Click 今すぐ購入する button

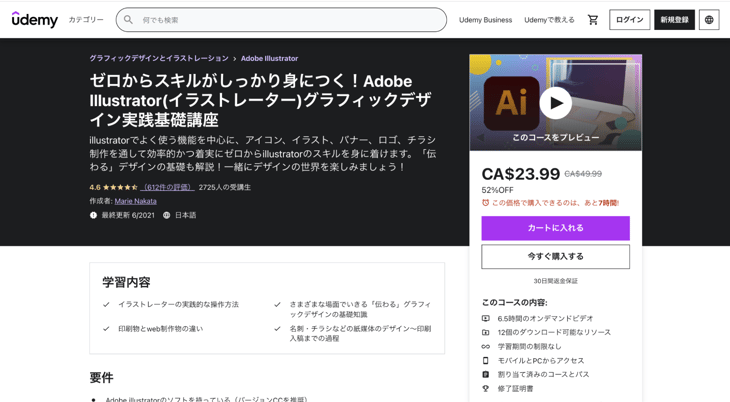tap(555, 257)
